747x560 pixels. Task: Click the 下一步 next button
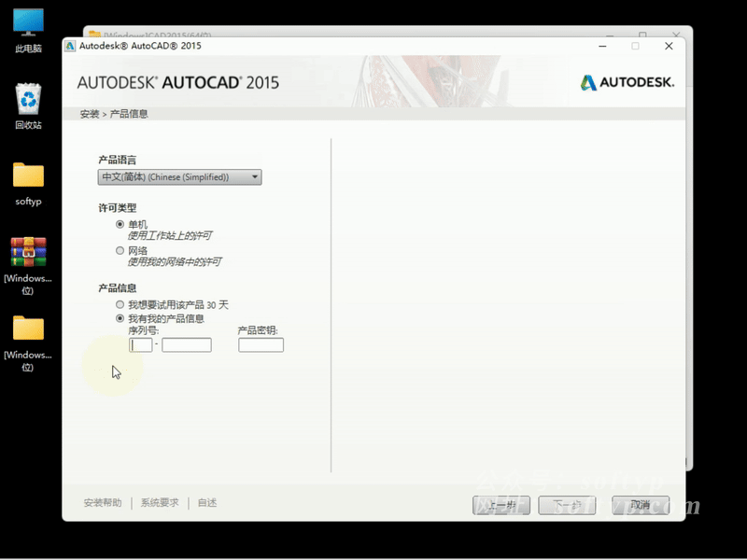point(567,505)
